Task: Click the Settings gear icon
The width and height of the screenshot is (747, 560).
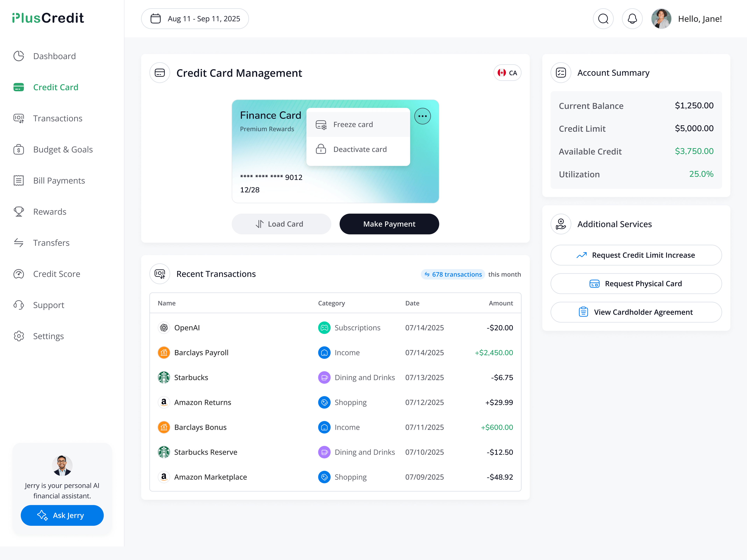Action: coord(18,336)
